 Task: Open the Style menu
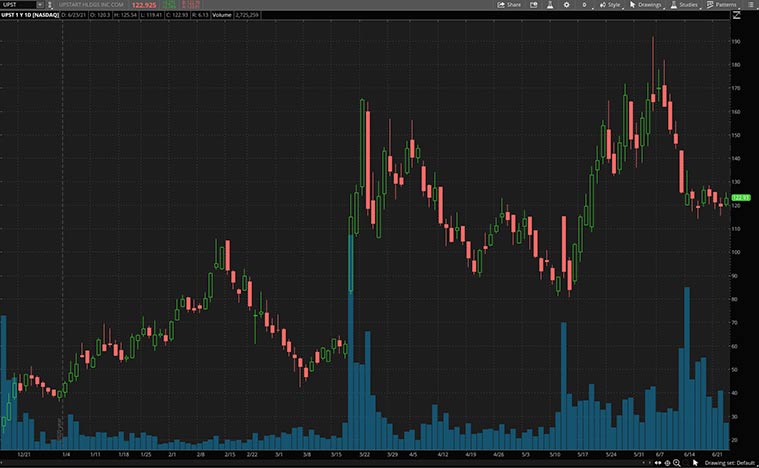tap(610, 5)
